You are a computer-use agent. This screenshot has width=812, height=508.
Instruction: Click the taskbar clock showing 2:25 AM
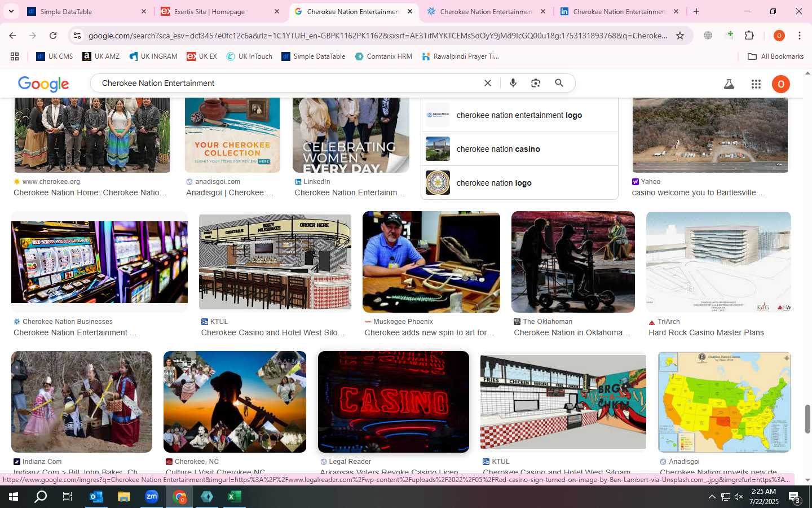tap(764, 497)
